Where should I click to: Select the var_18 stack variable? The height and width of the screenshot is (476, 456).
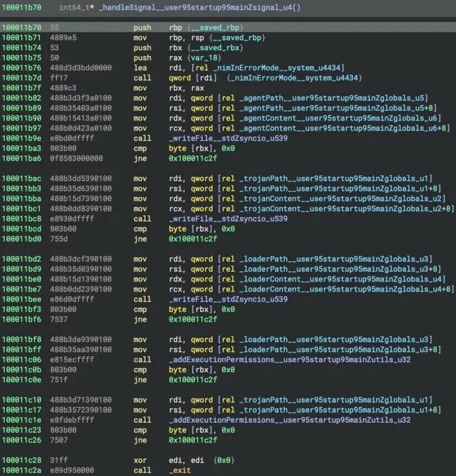click(x=206, y=58)
